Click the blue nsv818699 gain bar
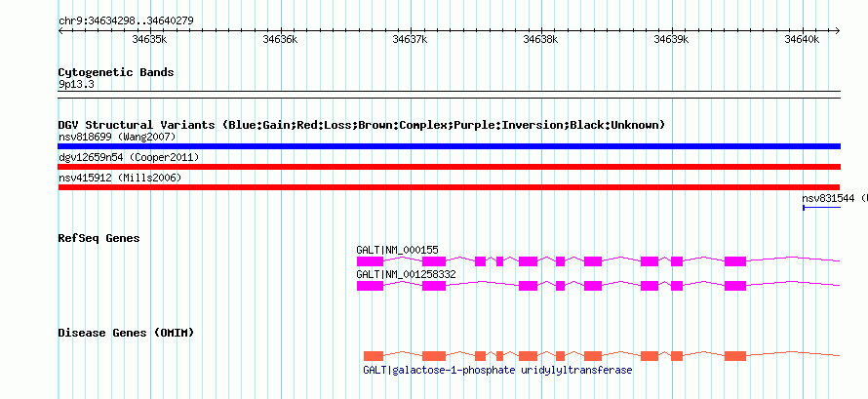This screenshot has width=868, height=399. 450,146
